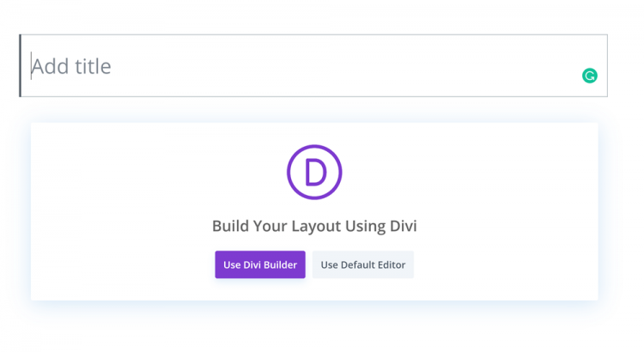
Task: Click the Add title input field
Action: 313,66
